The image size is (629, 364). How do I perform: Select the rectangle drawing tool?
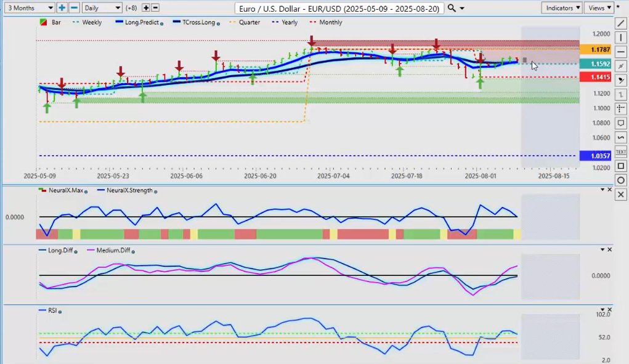click(x=621, y=166)
